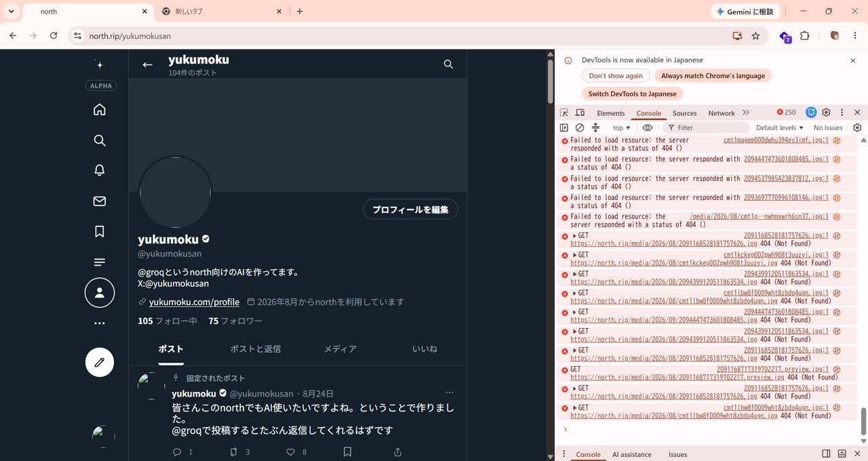This screenshot has height=461, width=868.
Task: Open Chrome extensions puzzle icon
Action: (x=805, y=36)
